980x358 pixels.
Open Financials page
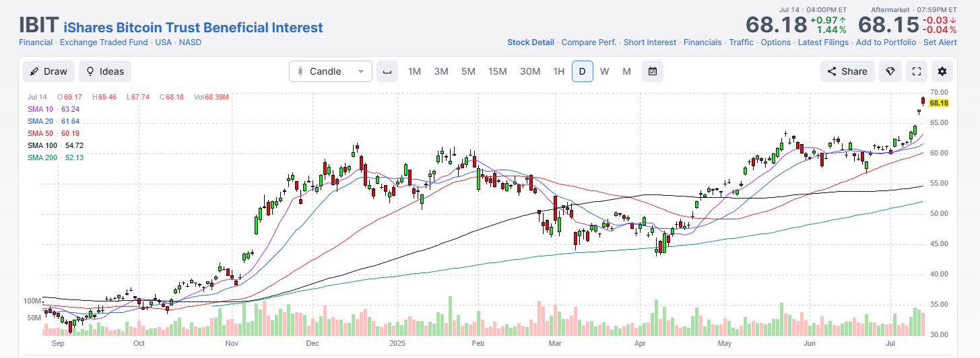[703, 42]
